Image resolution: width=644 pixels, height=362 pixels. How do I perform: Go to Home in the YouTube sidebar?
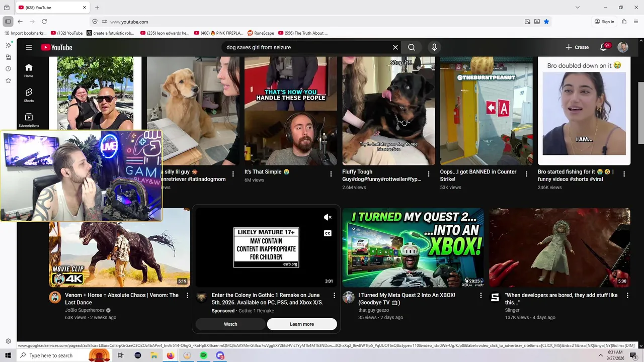[x=29, y=70]
